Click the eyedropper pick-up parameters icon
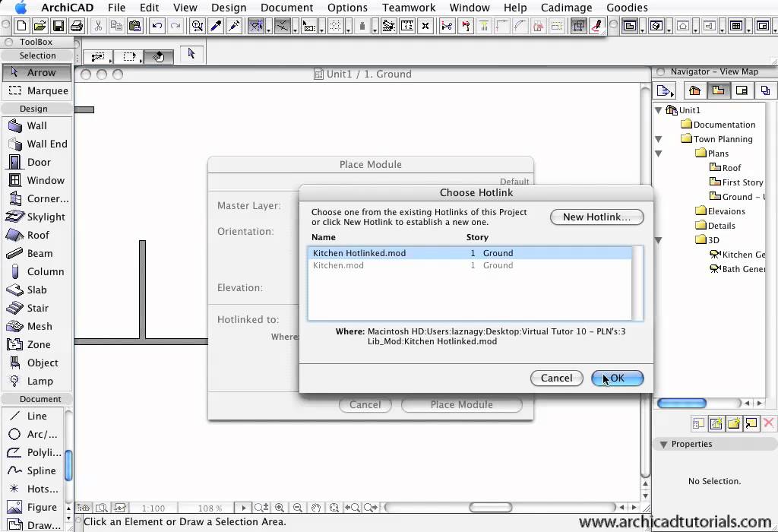 pyautogui.click(x=216, y=26)
